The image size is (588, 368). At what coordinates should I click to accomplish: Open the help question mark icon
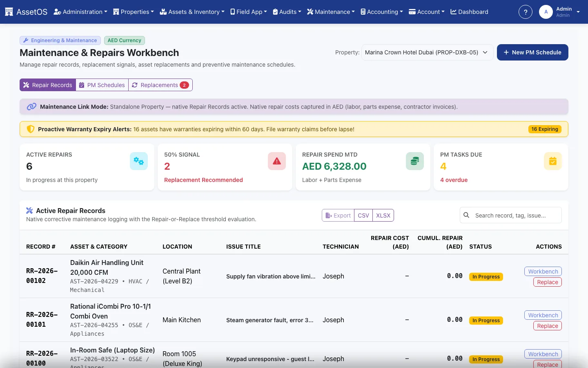tap(526, 12)
